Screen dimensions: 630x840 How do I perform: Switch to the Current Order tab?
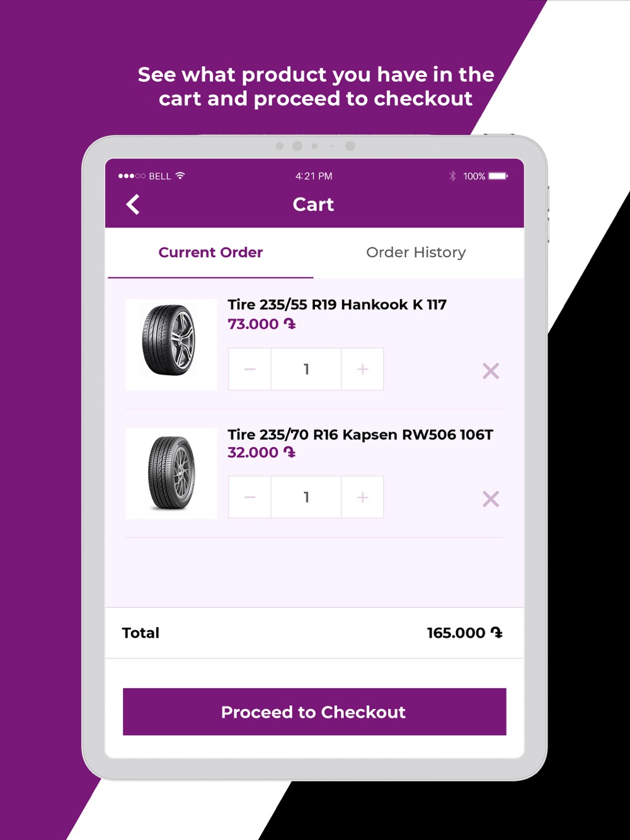210,253
